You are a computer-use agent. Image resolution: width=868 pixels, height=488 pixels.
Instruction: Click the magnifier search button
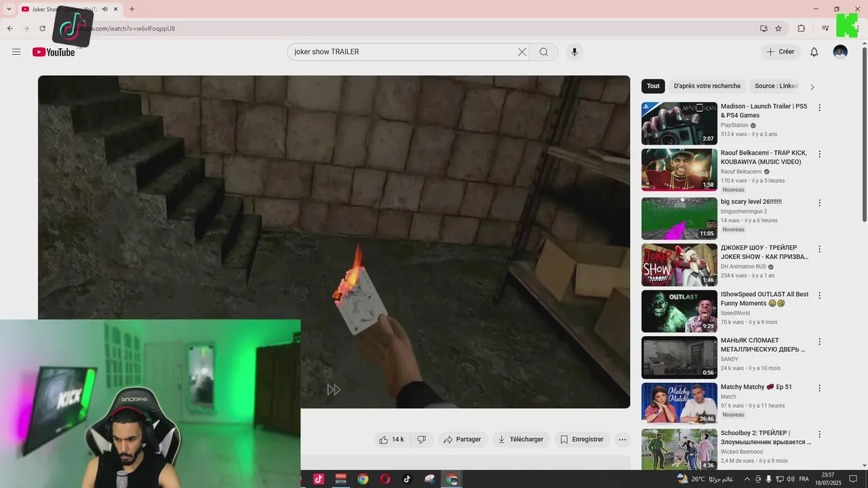point(544,52)
